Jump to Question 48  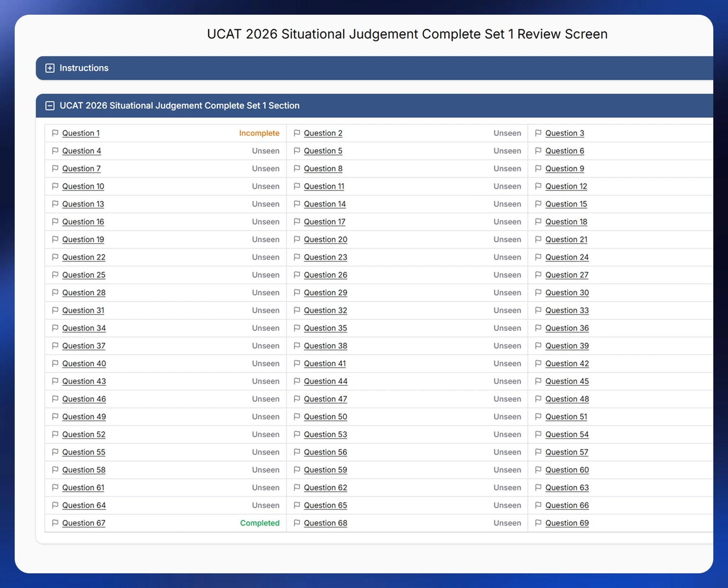[x=567, y=399]
